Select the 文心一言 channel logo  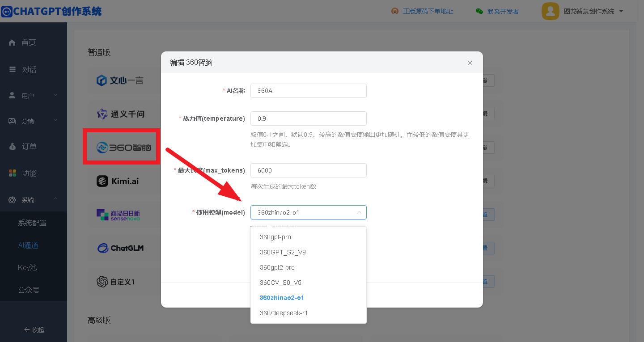pos(120,80)
